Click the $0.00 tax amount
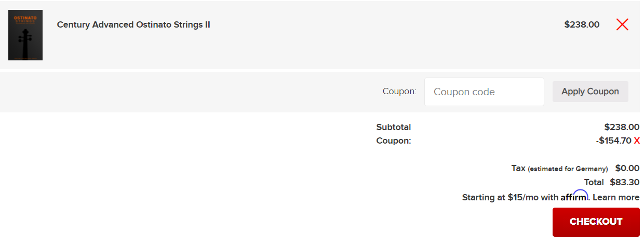 627,168
